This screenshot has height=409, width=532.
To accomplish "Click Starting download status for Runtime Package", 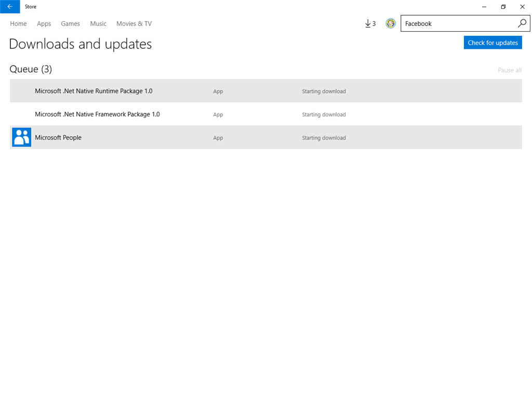I will coord(324,91).
